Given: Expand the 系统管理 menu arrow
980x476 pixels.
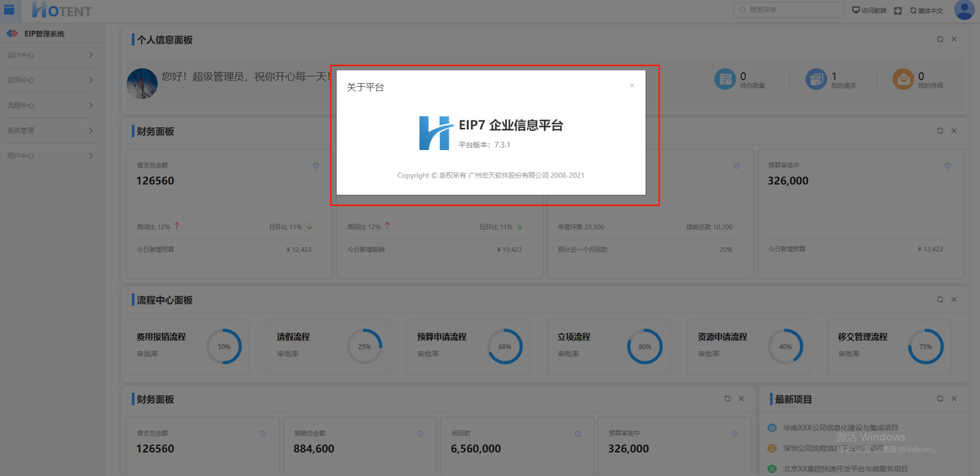Looking at the screenshot, I should point(90,130).
